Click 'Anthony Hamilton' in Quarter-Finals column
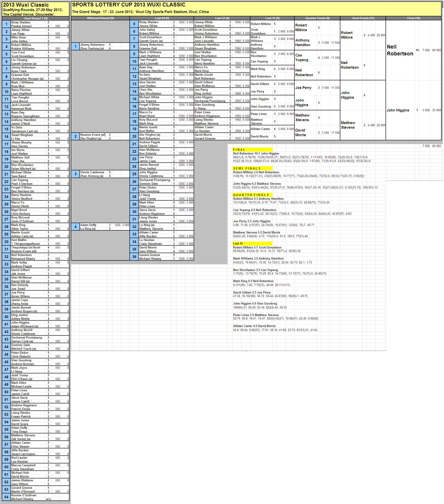This screenshot has width=444, height=504. [302, 42]
